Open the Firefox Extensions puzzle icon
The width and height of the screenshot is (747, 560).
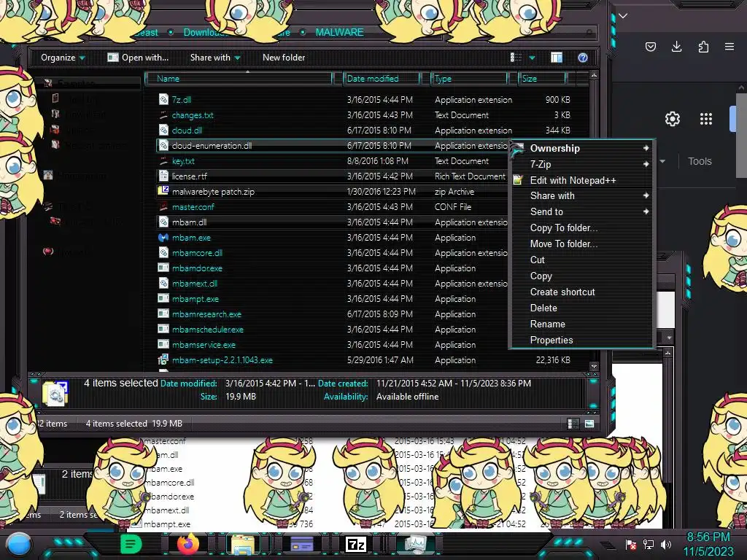coord(703,47)
